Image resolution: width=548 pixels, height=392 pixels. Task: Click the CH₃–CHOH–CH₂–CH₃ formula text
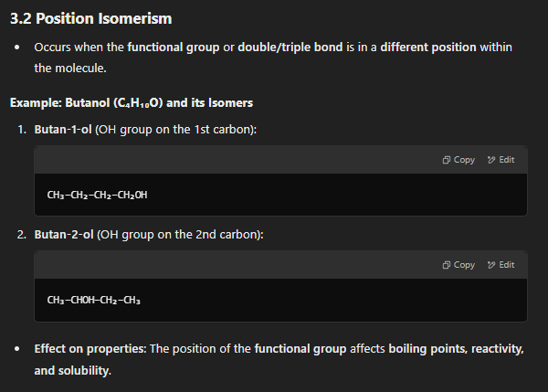[x=94, y=300]
